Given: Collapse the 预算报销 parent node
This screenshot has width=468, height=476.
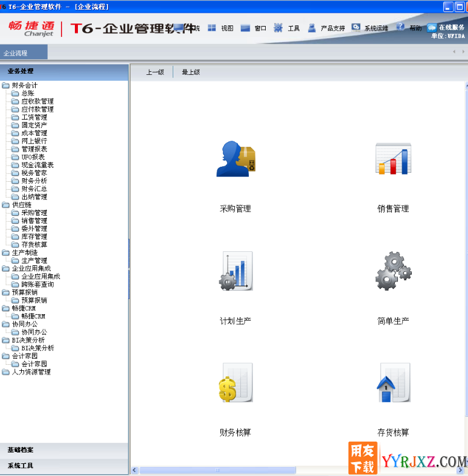Looking at the screenshot, I should tap(6, 292).
